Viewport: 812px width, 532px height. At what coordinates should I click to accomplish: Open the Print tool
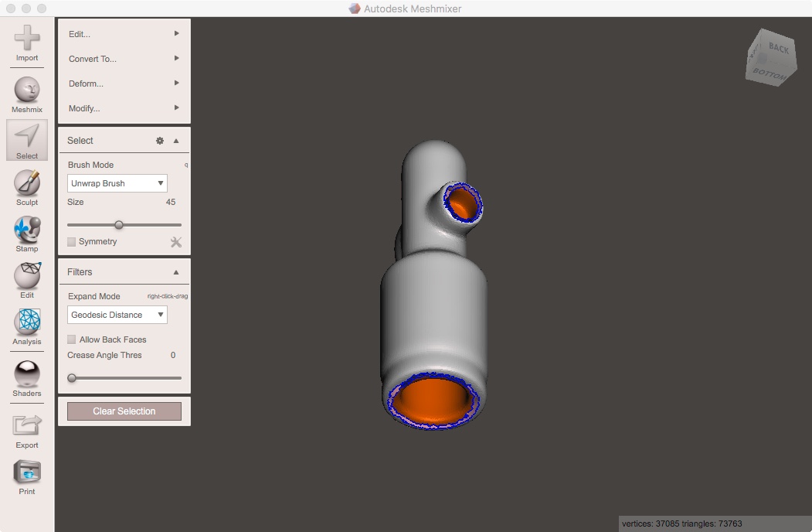tap(26, 472)
